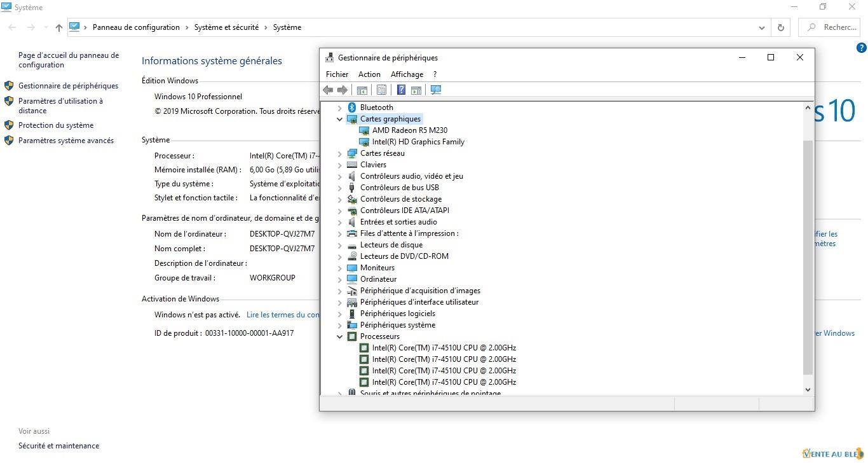Open the Properties toolbar icon in Device Manager
The image size is (868, 463).
[x=381, y=90]
